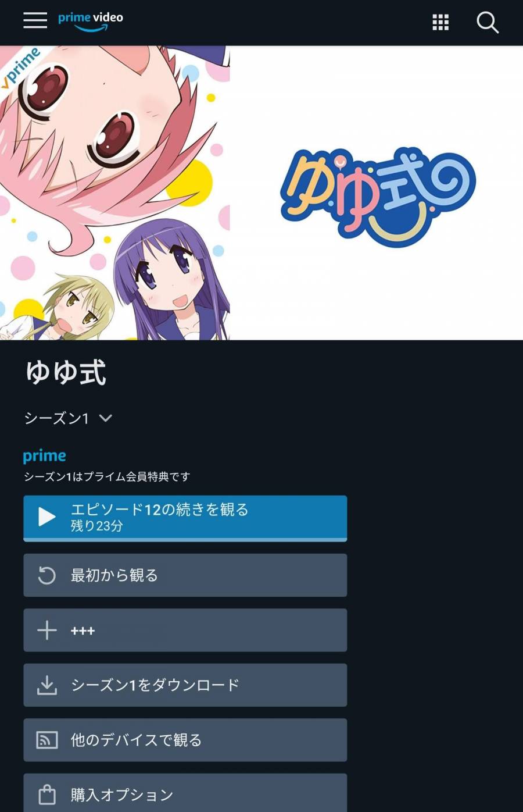Click the chevron next to シーズン1
Screen dimensions: 523x812
coord(105,418)
